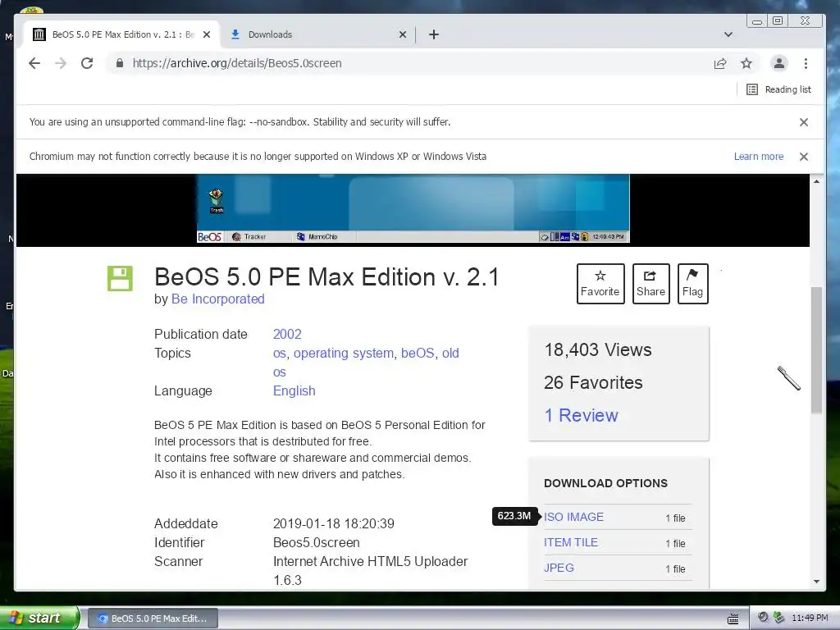Screen dimensions: 840x630
Task: Click the 2002 publication date link
Action: tap(287, 335)
